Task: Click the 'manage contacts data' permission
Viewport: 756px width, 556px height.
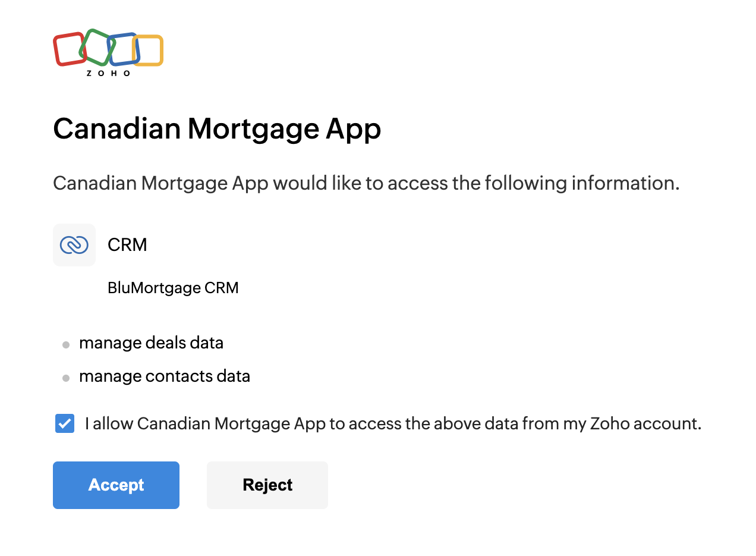Action: pyautogui.click(x=165, y=376)
